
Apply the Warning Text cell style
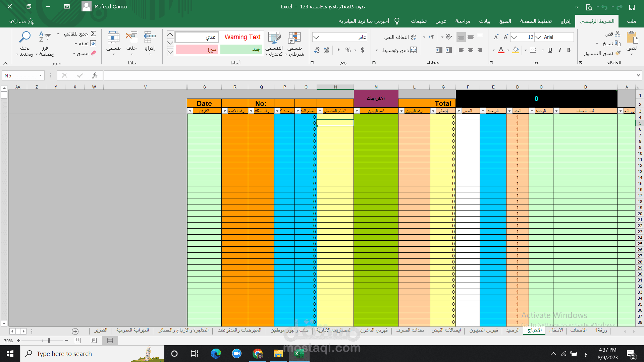pos(242,37)
